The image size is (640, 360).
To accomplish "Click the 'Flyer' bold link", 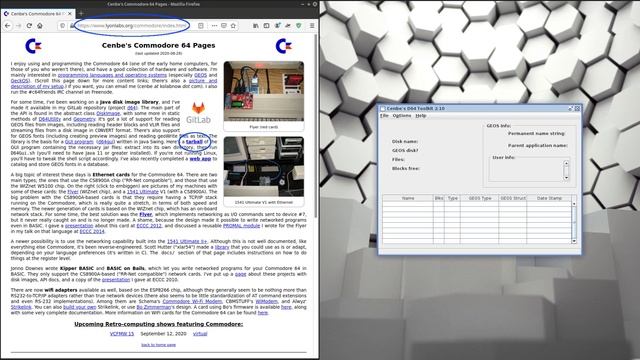I will tap(146, 214).
